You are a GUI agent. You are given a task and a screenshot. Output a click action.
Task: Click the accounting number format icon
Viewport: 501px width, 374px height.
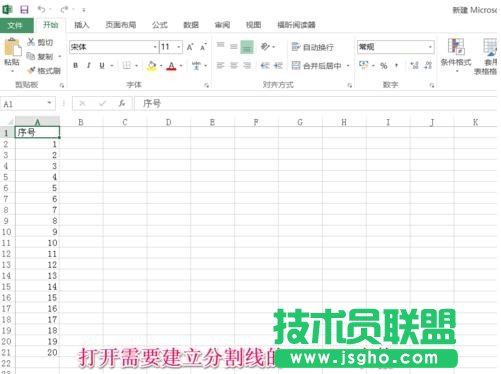363,65
